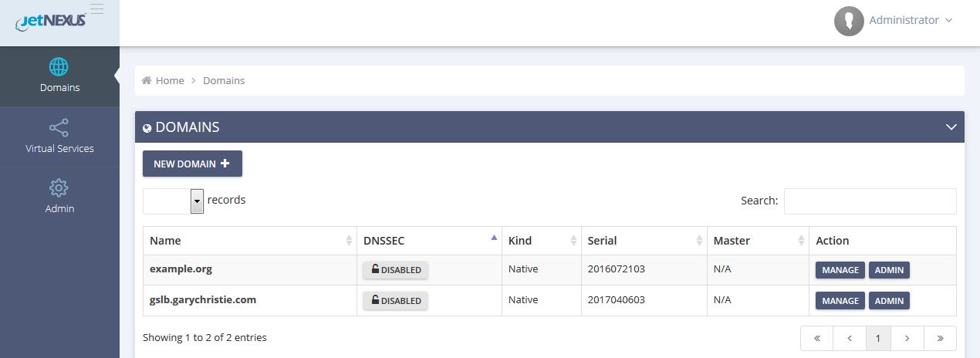Viewport: 980px width, 358px height.
Task: Click the jetNEXUS logo
Action: [x=50, y=22]
